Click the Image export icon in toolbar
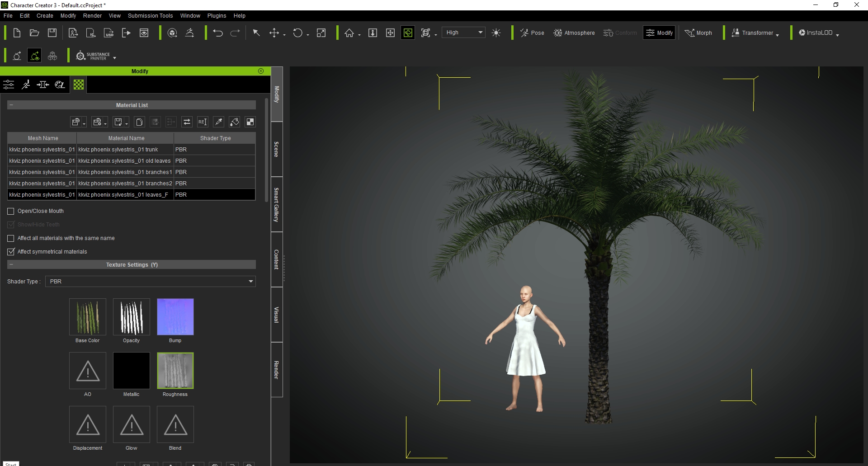The height and width of the screenshot is (466, 868). [144, 33]
